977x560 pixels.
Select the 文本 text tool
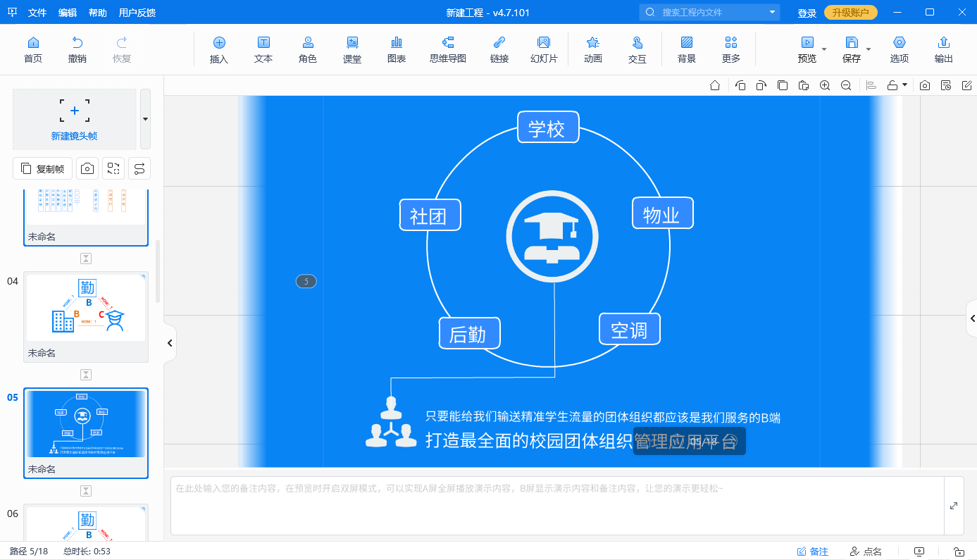263,49
